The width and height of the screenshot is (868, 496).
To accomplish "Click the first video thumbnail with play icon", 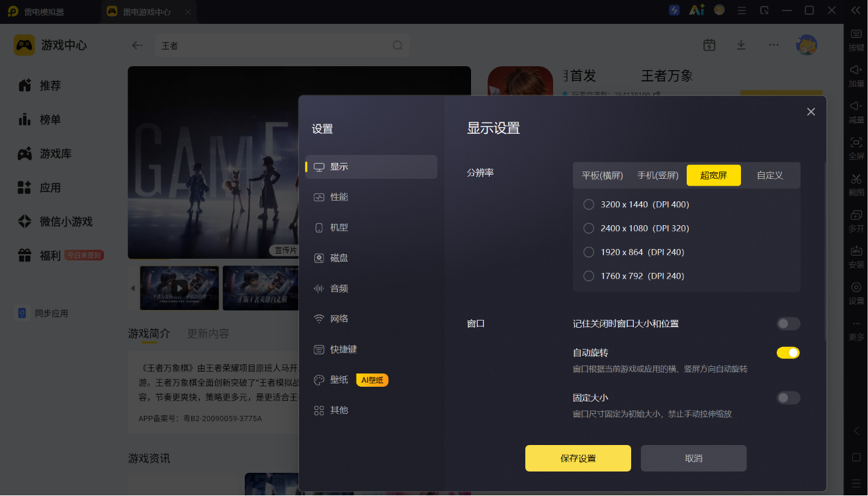I will click(x=179, y=288).
